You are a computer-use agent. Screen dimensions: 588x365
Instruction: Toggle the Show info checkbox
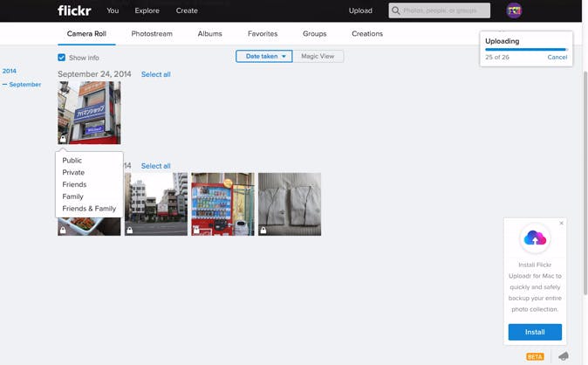click(61, 58)
